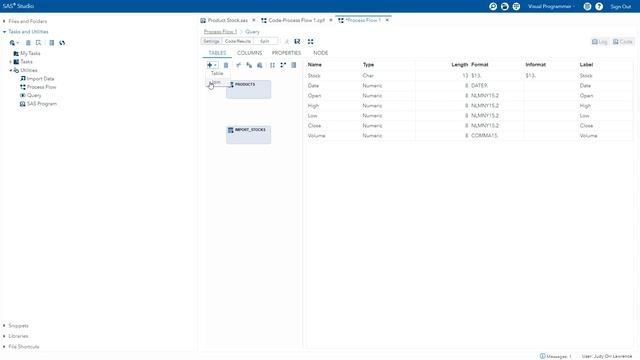640x360 pixels.
Task: Choose Table from the Add menu
Action: 218,73
